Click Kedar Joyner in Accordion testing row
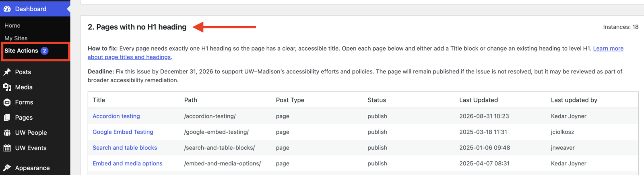This screenshot has width=644, height=175. [569, 116]
